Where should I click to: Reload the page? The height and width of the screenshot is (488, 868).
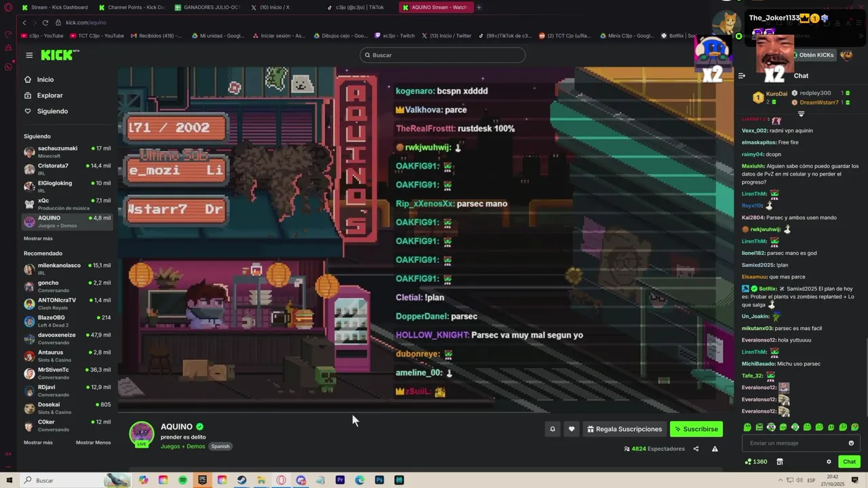coord(45,22)
